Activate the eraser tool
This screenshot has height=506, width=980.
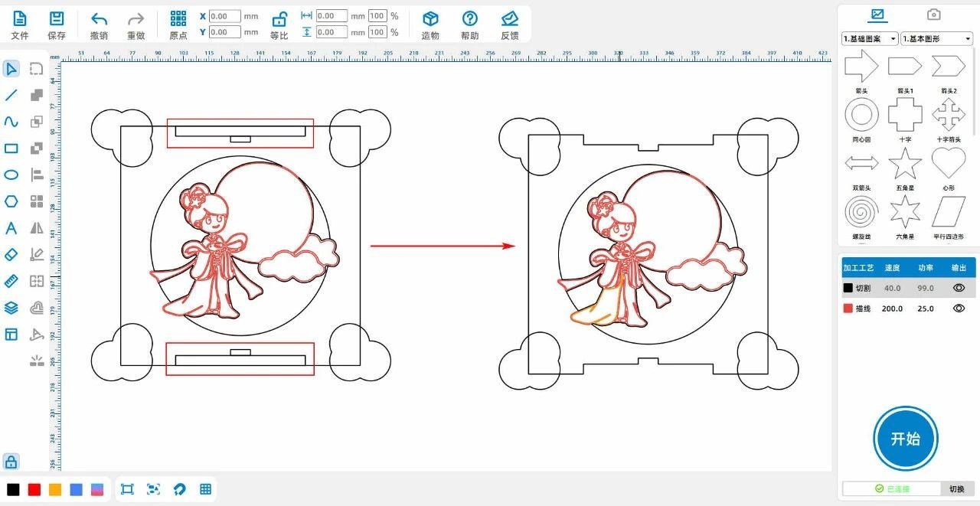pyautogui.click(x=11, y=254)
